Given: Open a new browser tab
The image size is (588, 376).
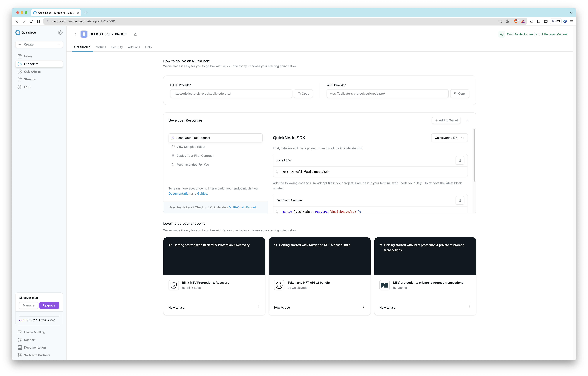Looking at the screenshot, I should [86, 13].
